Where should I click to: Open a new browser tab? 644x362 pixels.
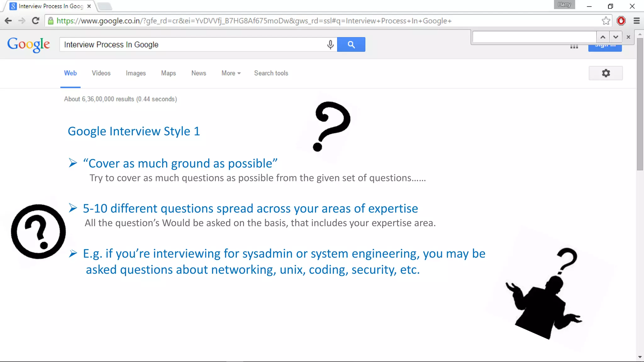[x=105, y=6]
